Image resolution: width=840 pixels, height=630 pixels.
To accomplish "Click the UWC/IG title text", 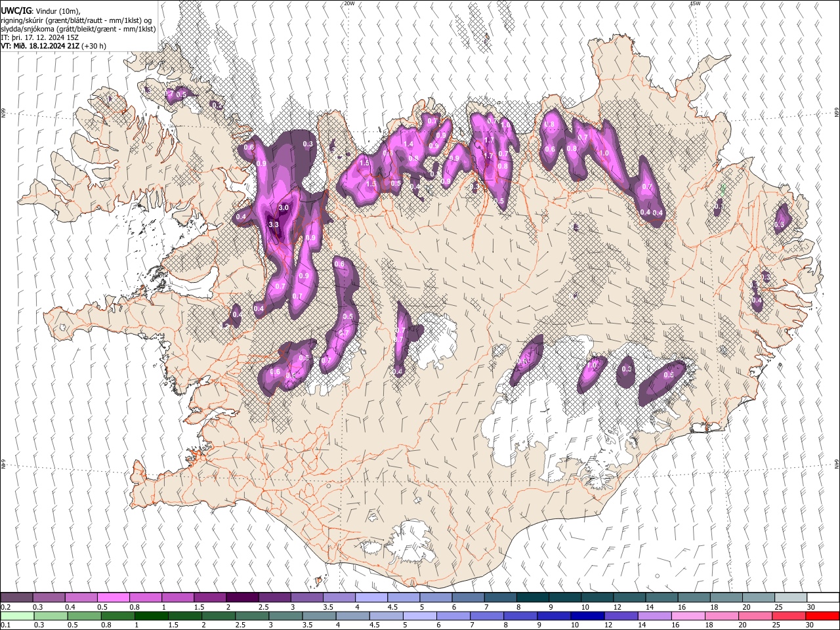I will (x=16, y=11).
